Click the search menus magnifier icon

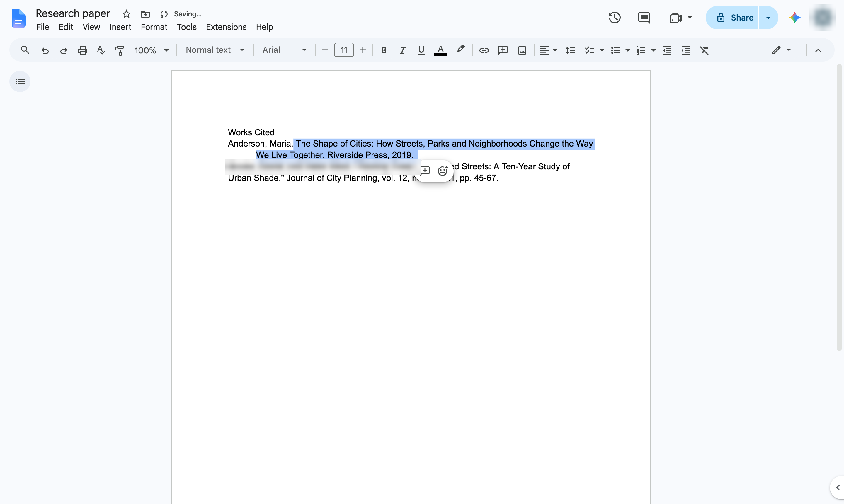[x=25, y=50]
